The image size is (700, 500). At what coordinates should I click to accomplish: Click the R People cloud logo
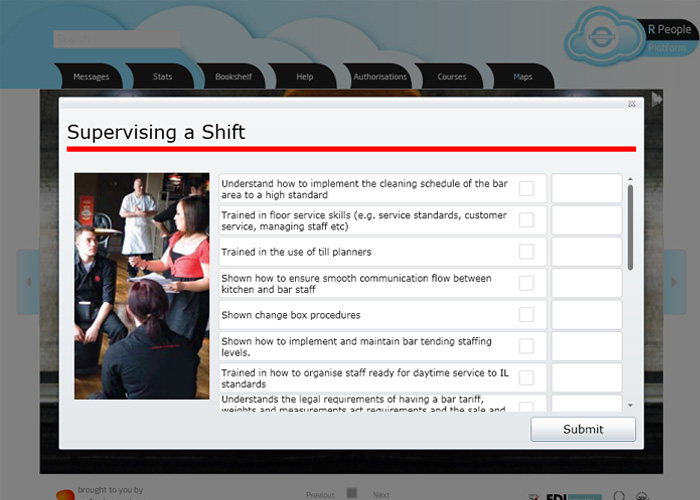[x=604, y=38]
